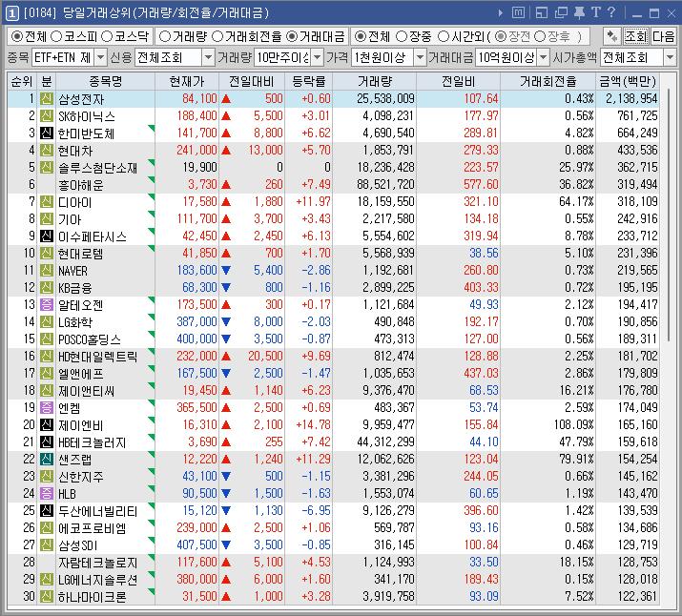The width and height of the screenshot is (682, 616).
Task: Click the 신 badge for KB금융
Action: [47, 288]
